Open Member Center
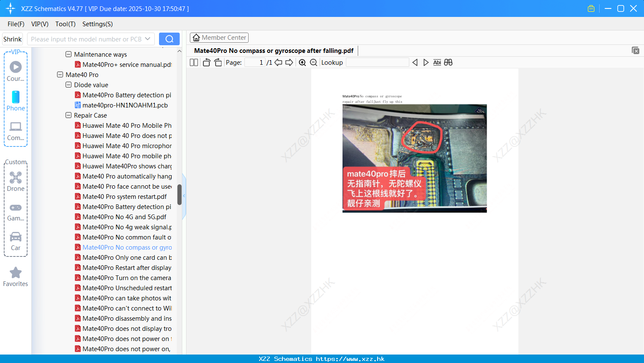 219,38
